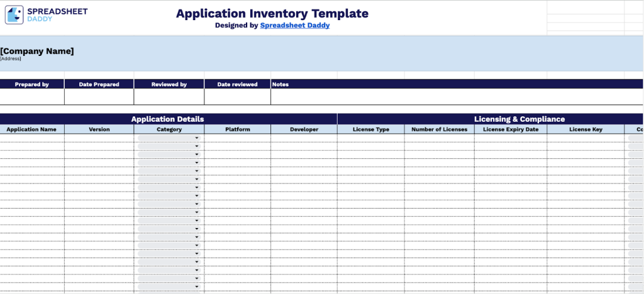644x294 pixels.
Task: Click the Address placeholder text
Action: coord(11,59)
